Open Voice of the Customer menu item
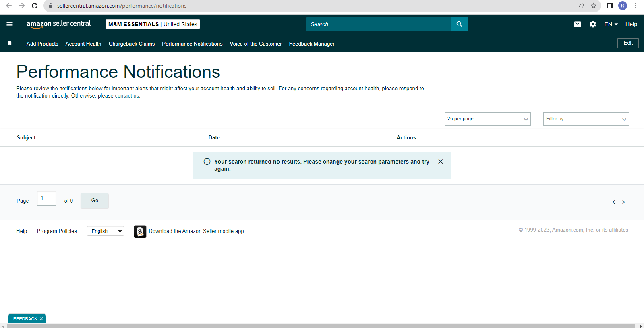644x328 pixels. click(256, 44)
